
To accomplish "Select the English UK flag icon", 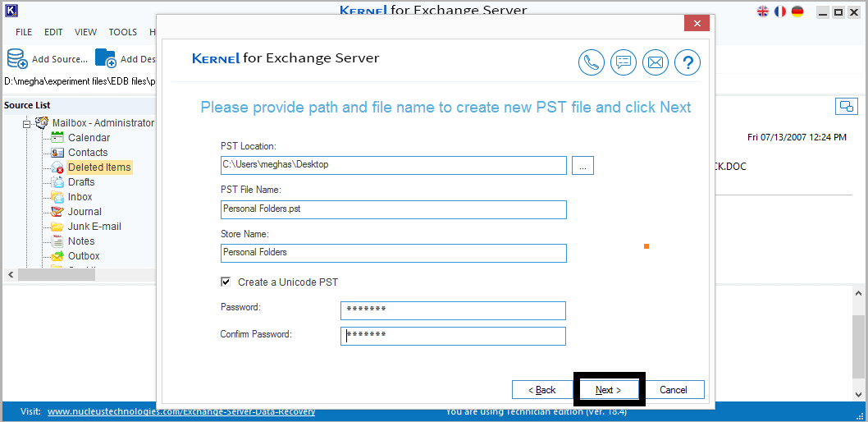I will tap(763, 11).
